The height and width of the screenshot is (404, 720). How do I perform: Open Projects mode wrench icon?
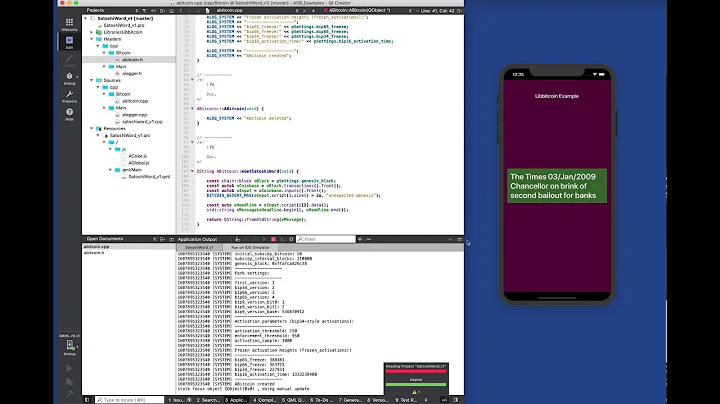(69, 96)
